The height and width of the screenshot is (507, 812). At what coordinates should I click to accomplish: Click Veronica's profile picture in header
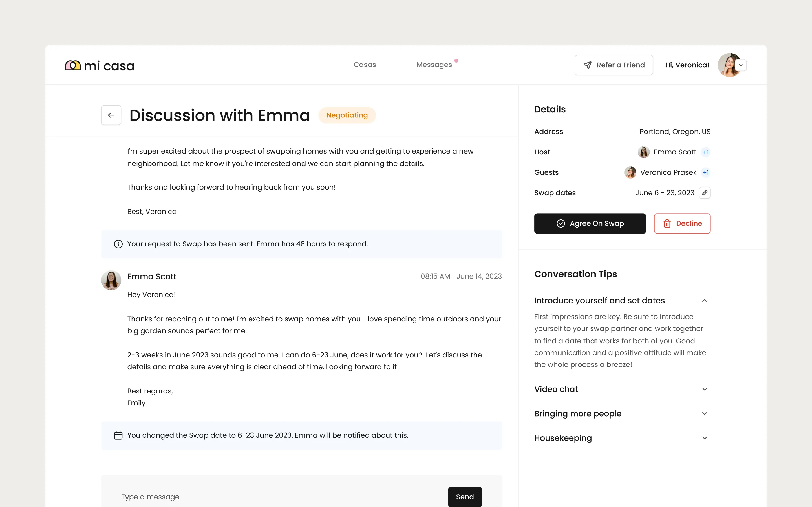click(728, 65)
